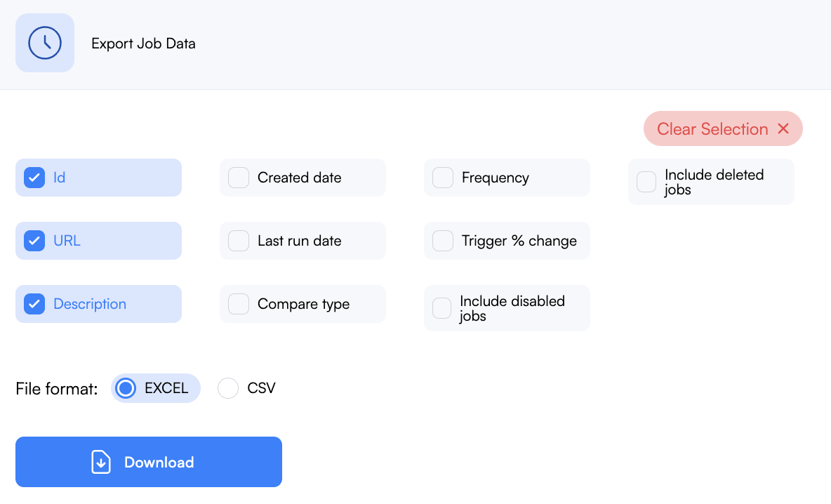Click the File format label

[x=57, y=388]
